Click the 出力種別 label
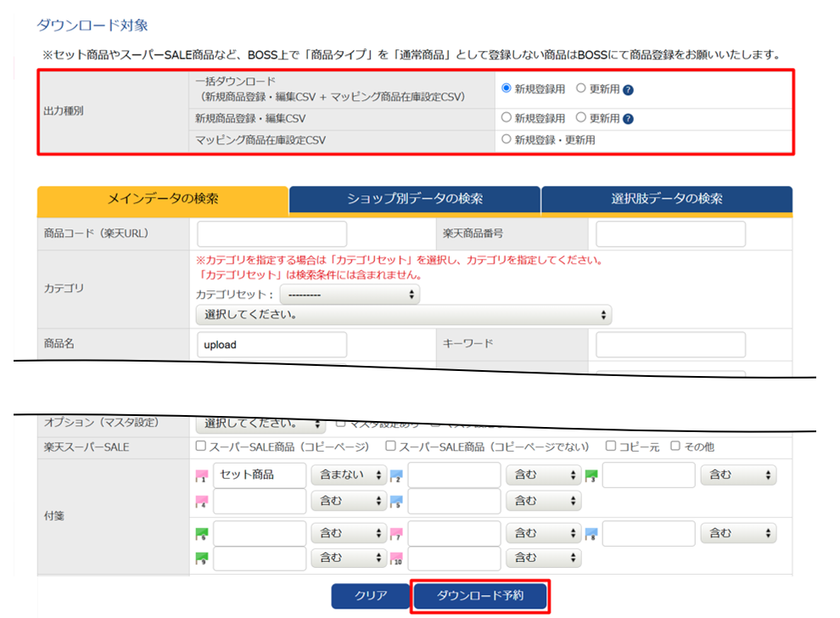The height and width of the screenshot is (618, 840). pyautogui.click(x=64, y=111)
